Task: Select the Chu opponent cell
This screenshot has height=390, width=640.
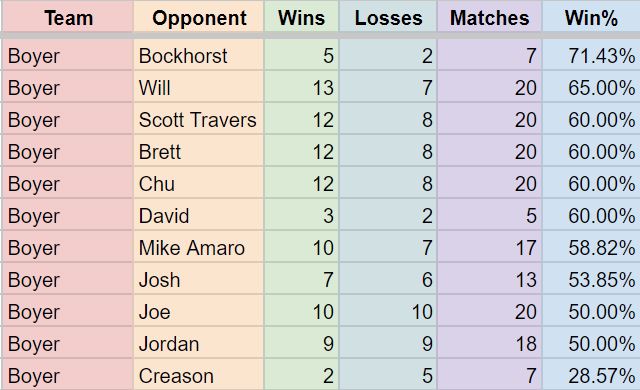Action: [x=198, y=183]
